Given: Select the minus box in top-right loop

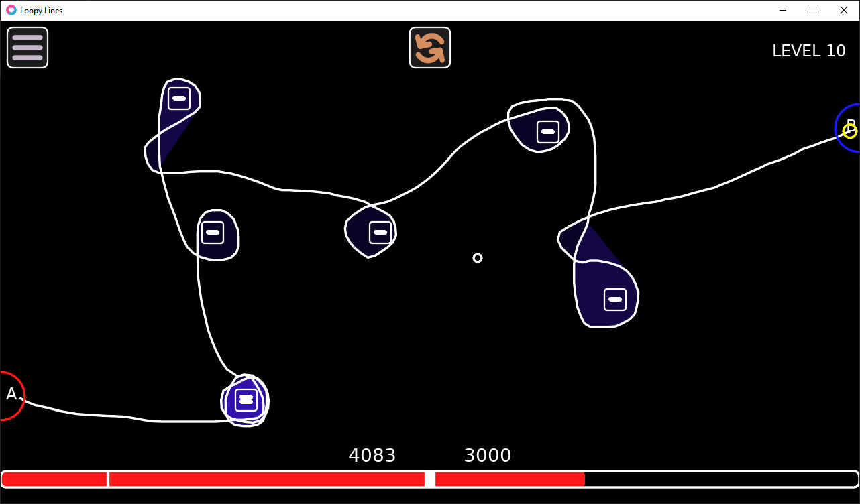Looking at the screenshot, I should coord(548,132).
